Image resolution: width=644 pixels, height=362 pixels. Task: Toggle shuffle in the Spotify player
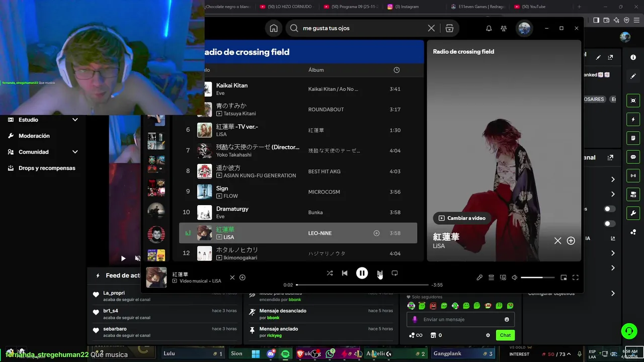(x=330, y=273)
